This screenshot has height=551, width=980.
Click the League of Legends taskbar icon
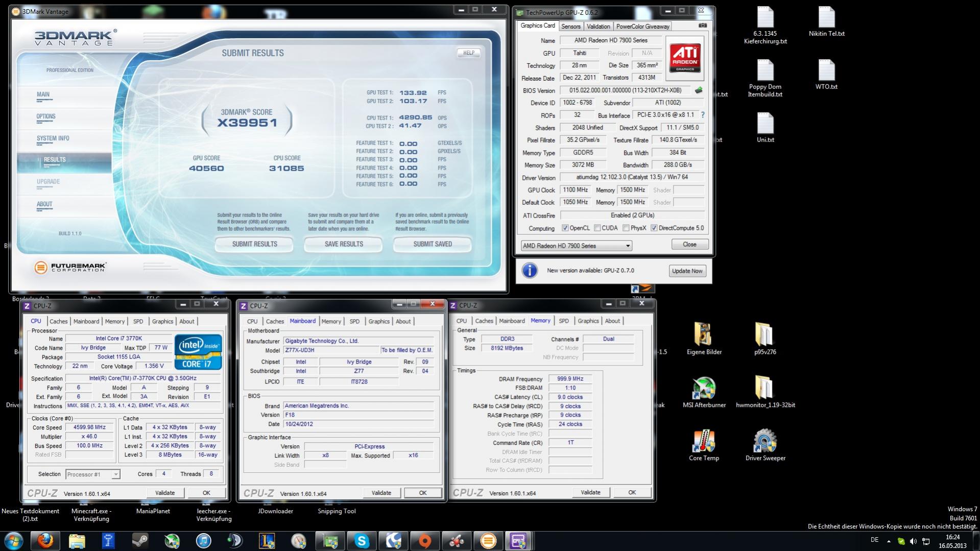267,541
